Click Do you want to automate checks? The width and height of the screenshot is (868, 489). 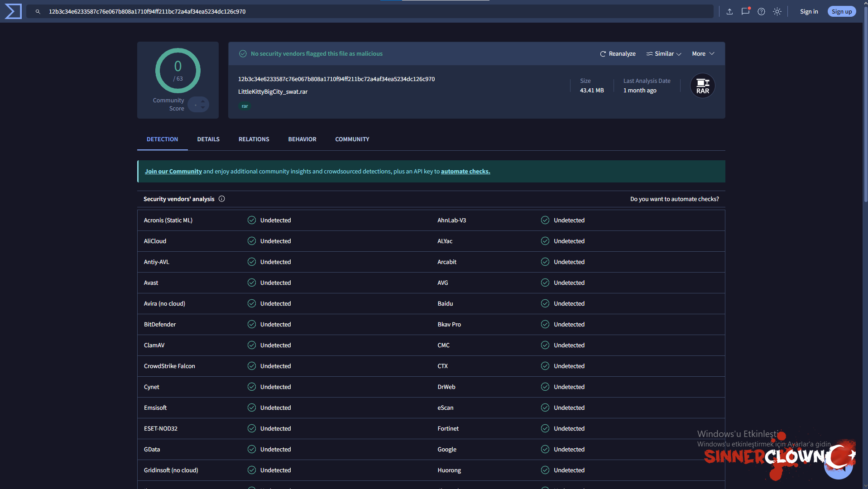674,199
